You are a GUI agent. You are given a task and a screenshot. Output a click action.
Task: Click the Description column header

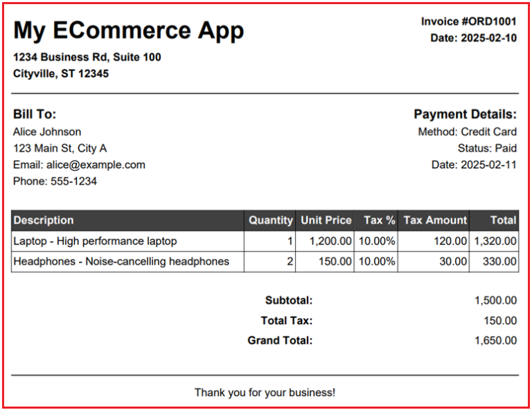(x=44, y=220)
